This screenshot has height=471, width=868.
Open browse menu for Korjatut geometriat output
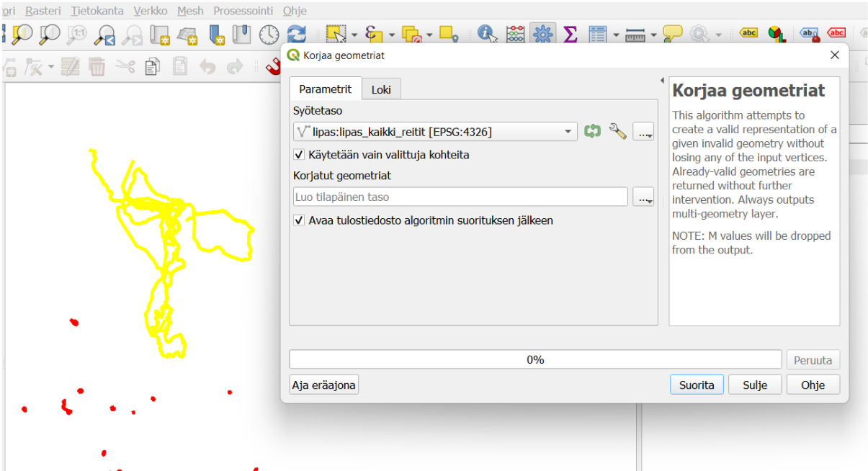click(x=643, y=197)
